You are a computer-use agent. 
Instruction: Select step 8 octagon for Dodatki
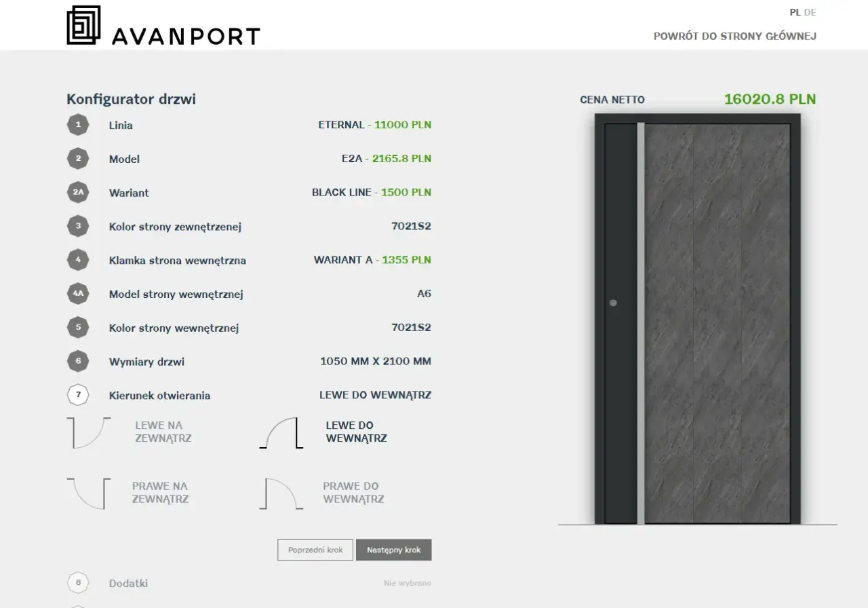78,583
